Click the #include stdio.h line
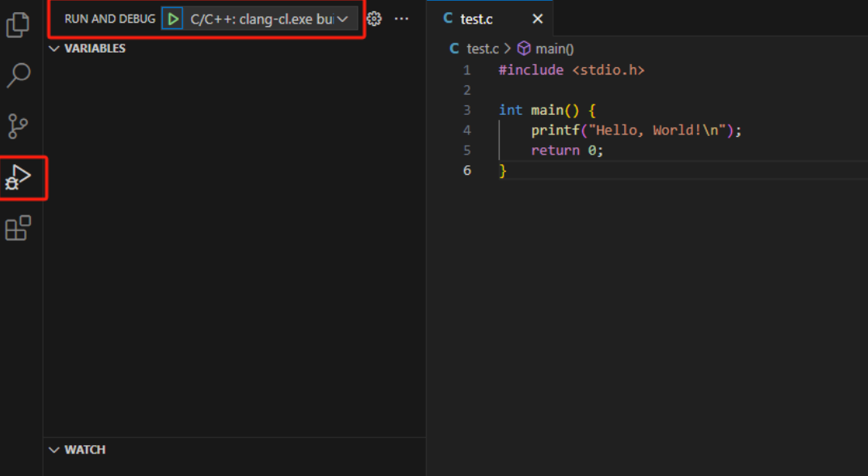This screenshot has height=476, width=868. click(x=571, y=70)
